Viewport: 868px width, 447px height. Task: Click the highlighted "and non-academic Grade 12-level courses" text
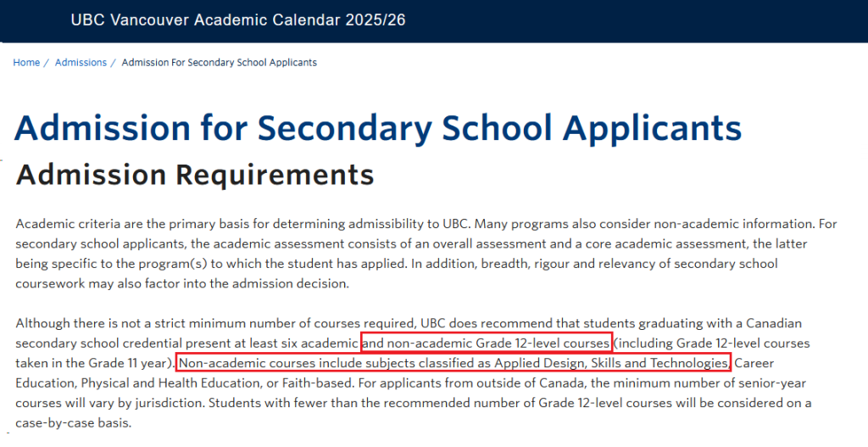tap(486, 344)
